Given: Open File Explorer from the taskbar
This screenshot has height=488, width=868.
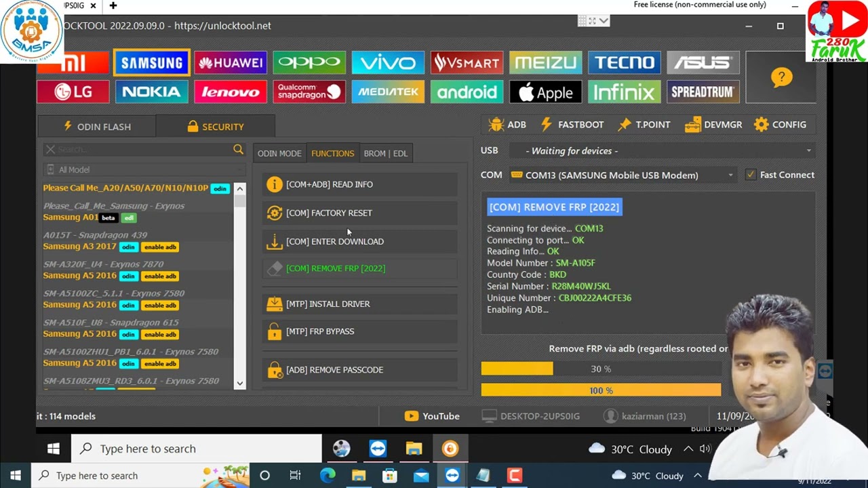Looking at the screenshot, I should (x=359, y=476).
